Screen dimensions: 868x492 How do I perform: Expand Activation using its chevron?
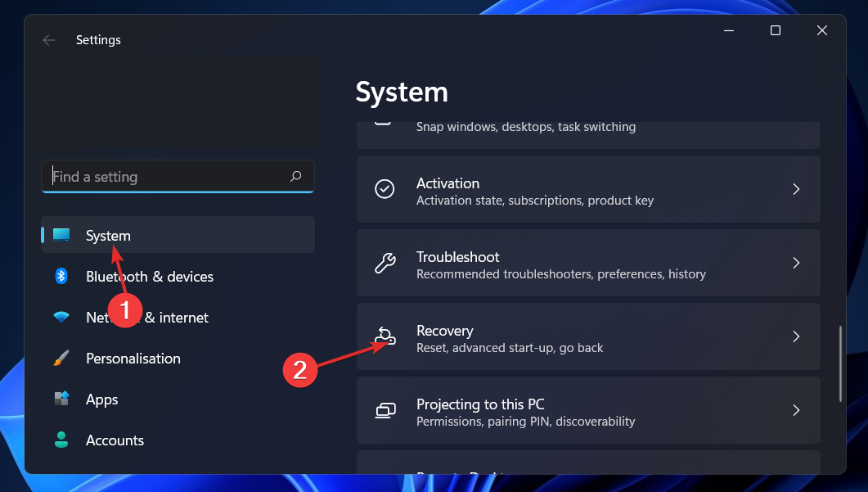point(796,189)
